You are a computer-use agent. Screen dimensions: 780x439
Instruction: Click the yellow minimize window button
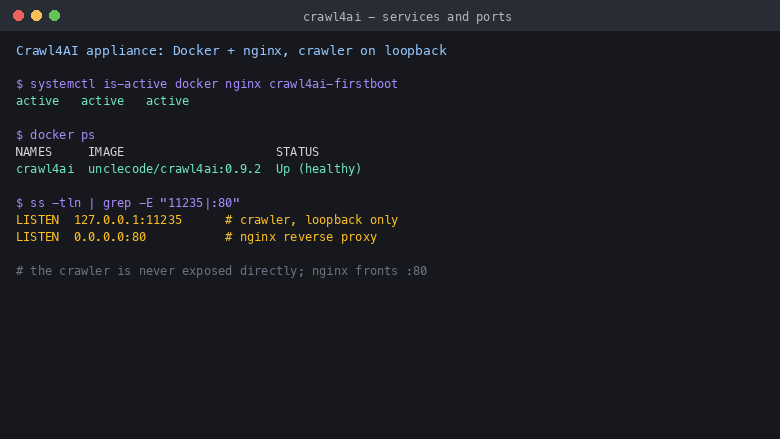[x=36, y=16]
